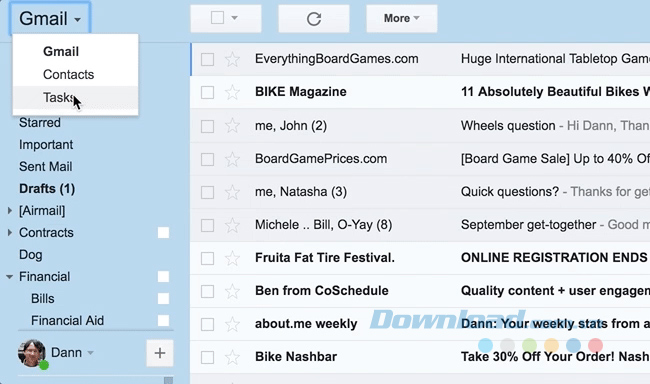Open the [Board Game Sale] email
This screenshot has height=384, width=650.
(x=555, y=159)
